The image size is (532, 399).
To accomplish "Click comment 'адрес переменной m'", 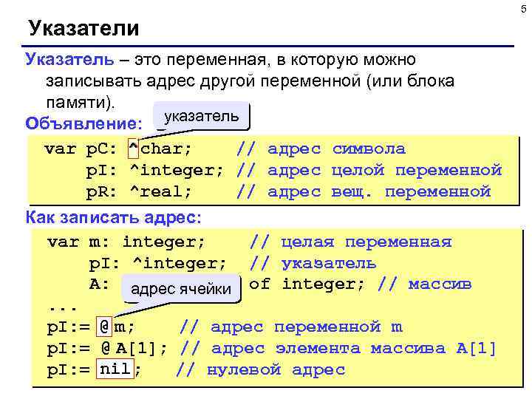I will 307,327.
